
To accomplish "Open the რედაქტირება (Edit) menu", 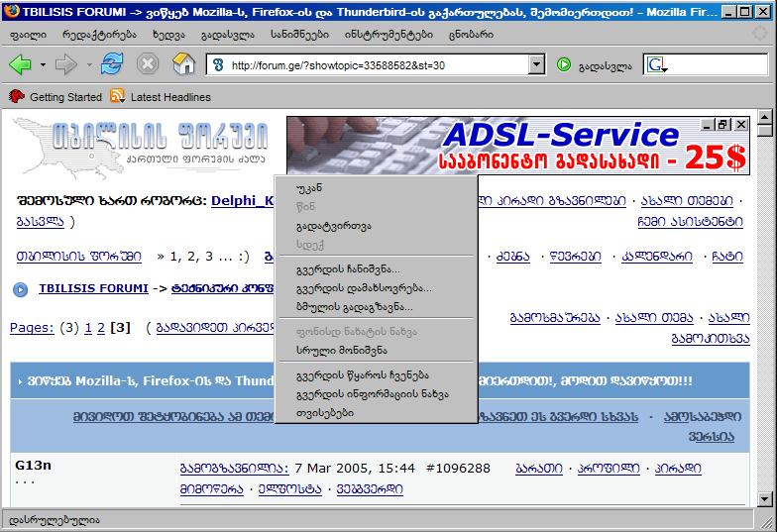I will [x=99, y=34].
